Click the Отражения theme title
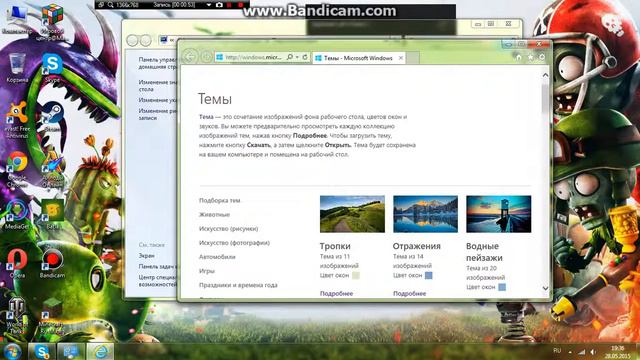This screenshot has width=640, height=360. tap(417, 246)
